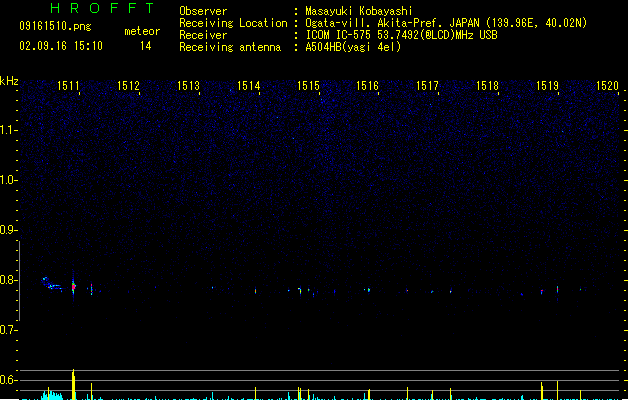Click the strong meteor echo at 1511
Screen dimensions: 629x400
tap(73, 286)
